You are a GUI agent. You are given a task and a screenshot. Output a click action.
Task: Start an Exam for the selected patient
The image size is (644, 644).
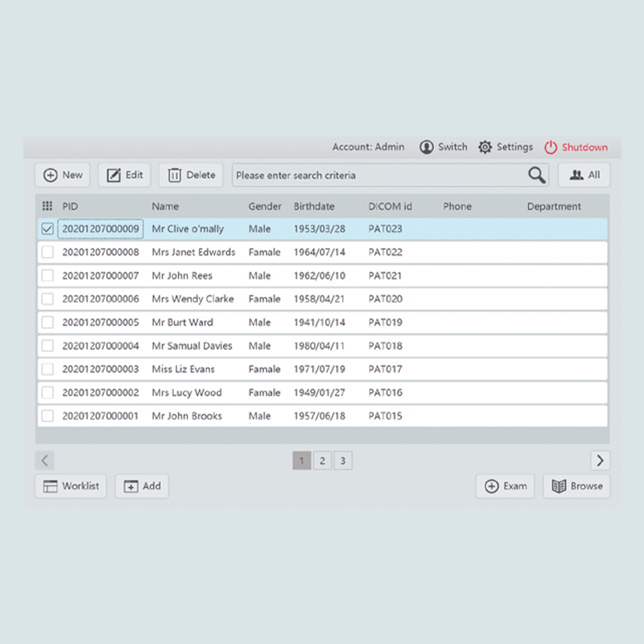click(x=506, y=486)
